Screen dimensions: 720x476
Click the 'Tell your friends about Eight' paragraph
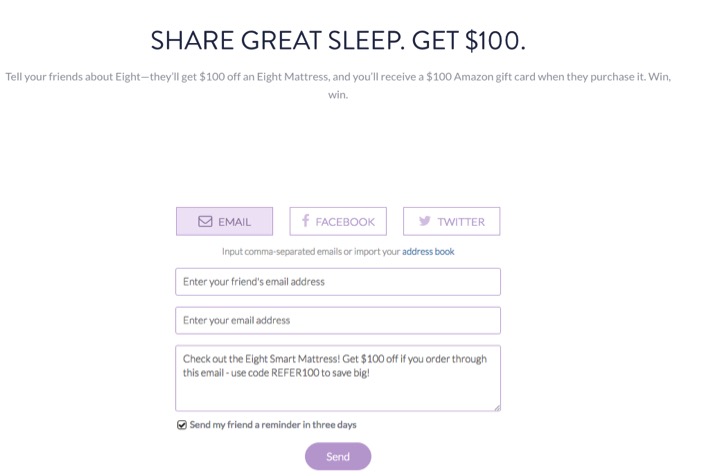[x=338, y=85]
